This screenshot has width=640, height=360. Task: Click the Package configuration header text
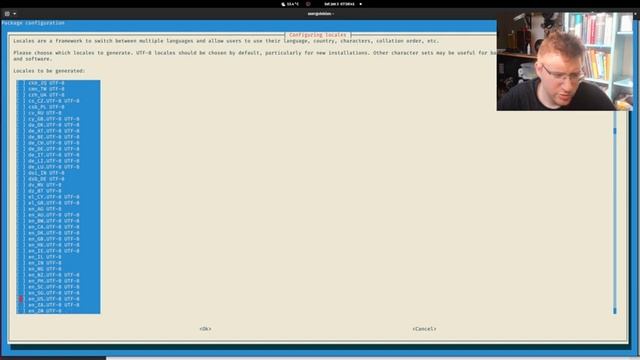point(33,23)
